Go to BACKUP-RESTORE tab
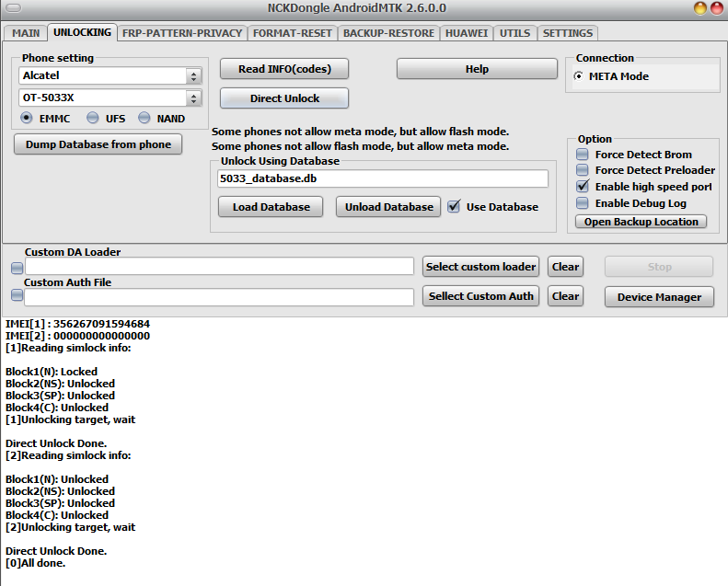This screenshot has width=728, height=586. pyautogui.click(x=388, y=33)
